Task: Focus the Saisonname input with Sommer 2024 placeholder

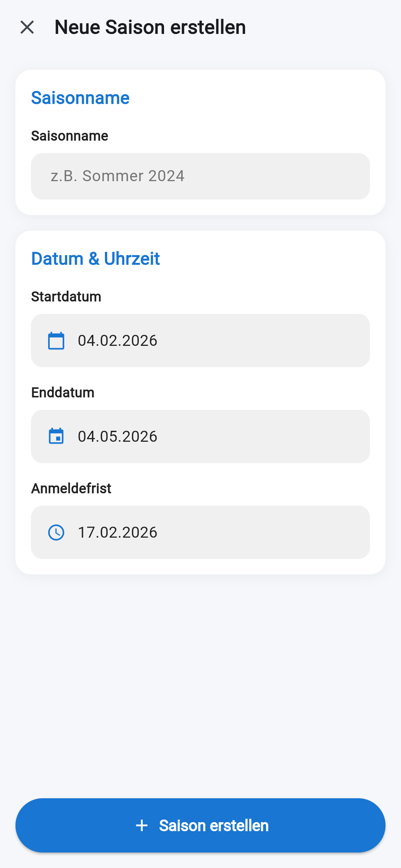Action: click(x=200, y=176)
